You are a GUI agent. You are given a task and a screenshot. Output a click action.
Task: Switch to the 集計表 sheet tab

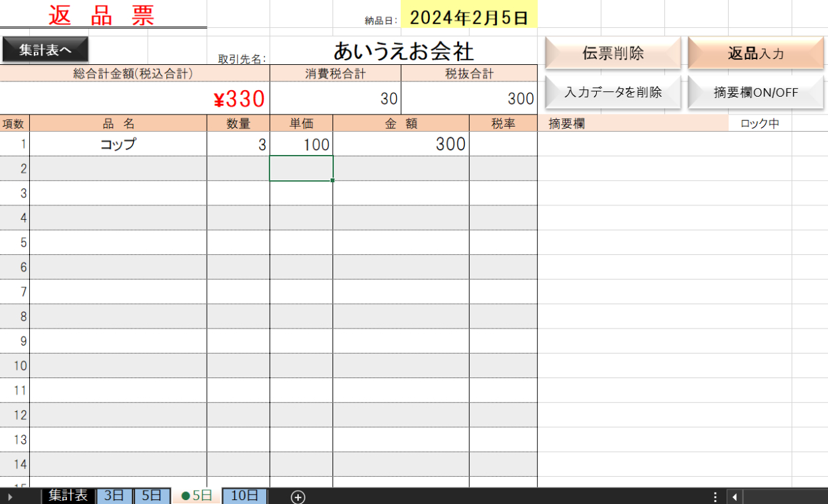pos(68,496)
